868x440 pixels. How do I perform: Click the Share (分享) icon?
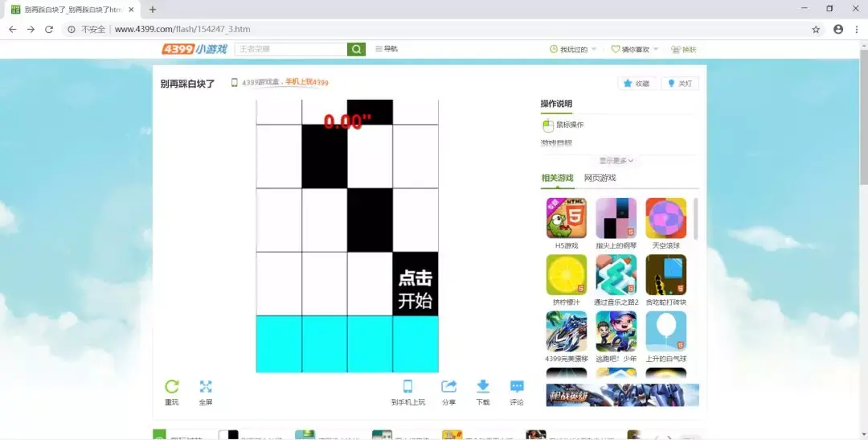tap(449, 386)
